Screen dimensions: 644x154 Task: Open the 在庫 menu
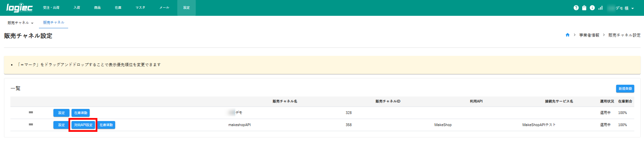point(118,8)
